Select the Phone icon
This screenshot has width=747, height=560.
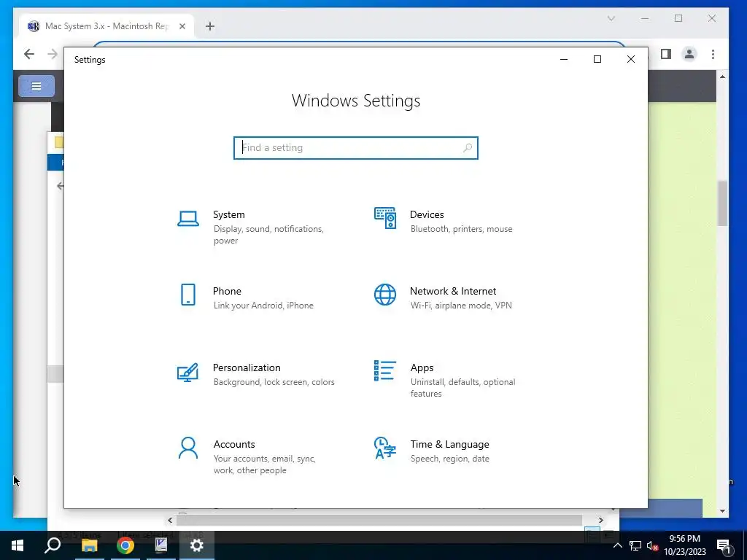click(x=188, y=295)
